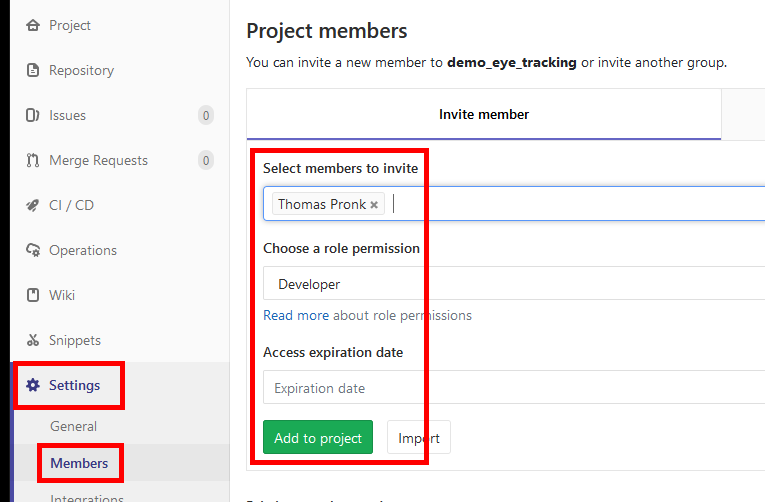
Task: Select Members under Settings
Action: (x=80, y=463)
